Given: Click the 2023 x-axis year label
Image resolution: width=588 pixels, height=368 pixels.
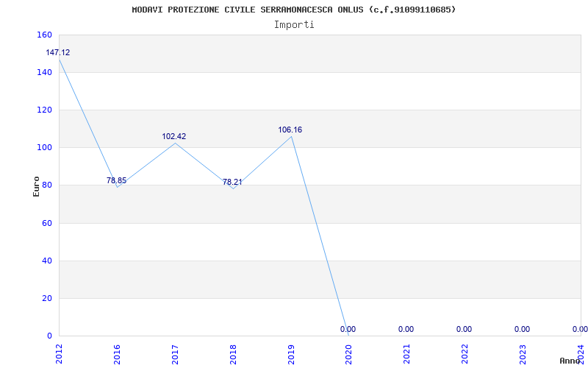Looking at the screenshot, I should 523,354.
